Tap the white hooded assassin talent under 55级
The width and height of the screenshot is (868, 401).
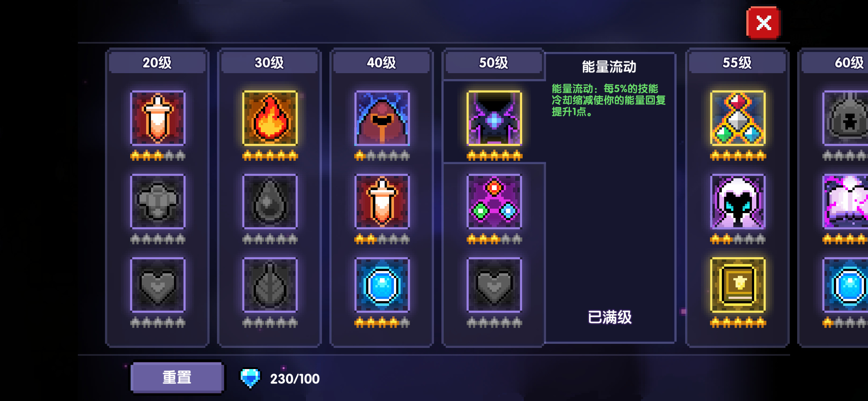pyautogui.click(x=738, y=201)
